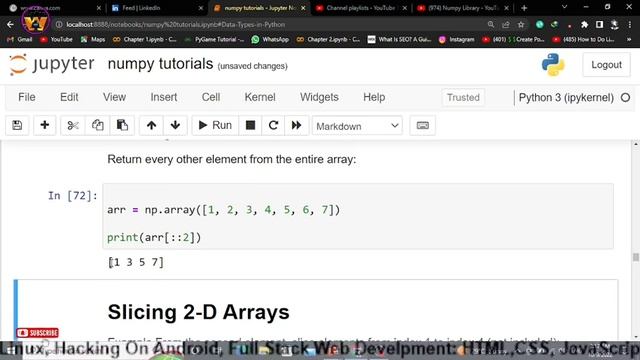
Task: Restart the kernel icon
Action: (x=273, y=125)
